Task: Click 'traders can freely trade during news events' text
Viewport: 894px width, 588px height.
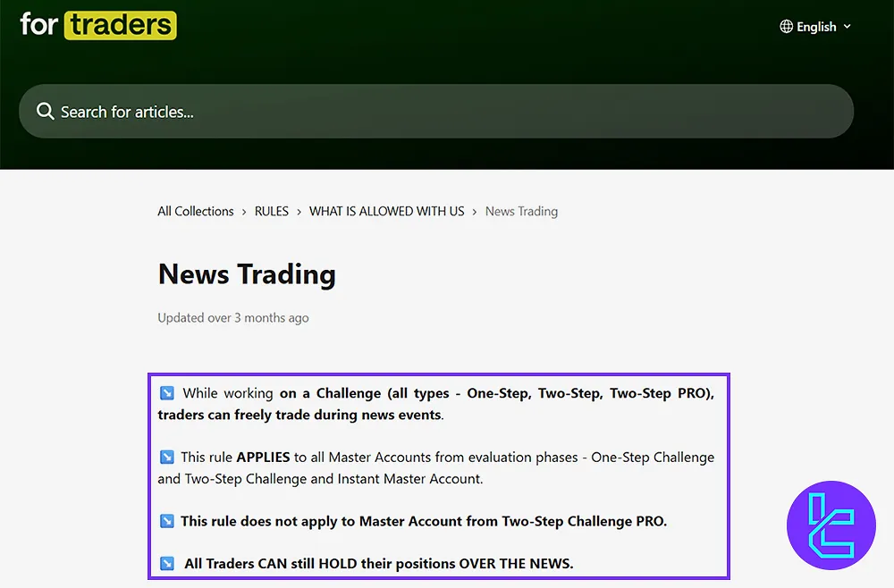Action: (x=299, y=415)
